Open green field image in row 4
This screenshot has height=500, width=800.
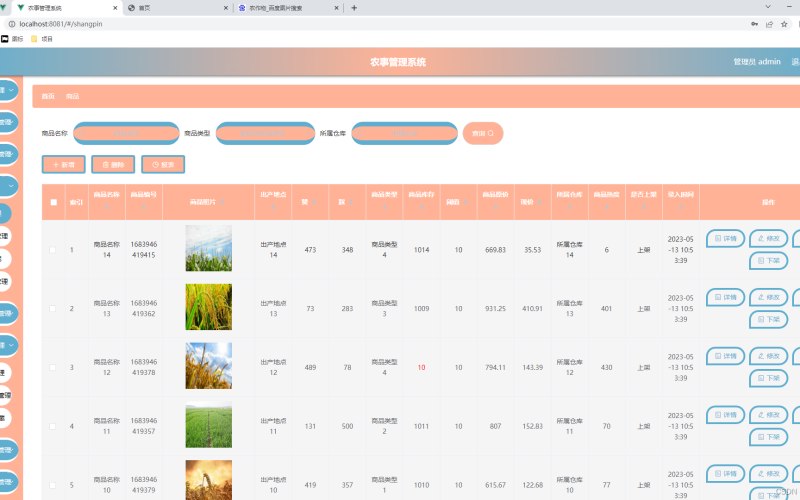209,424
